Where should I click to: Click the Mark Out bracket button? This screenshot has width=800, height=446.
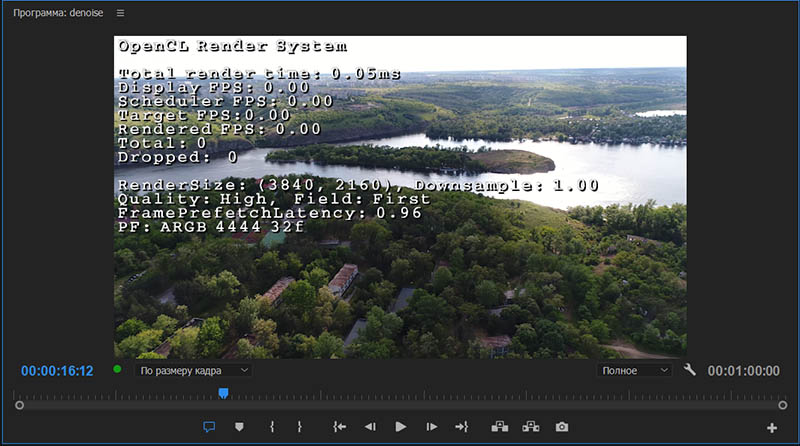coord(299,427)
